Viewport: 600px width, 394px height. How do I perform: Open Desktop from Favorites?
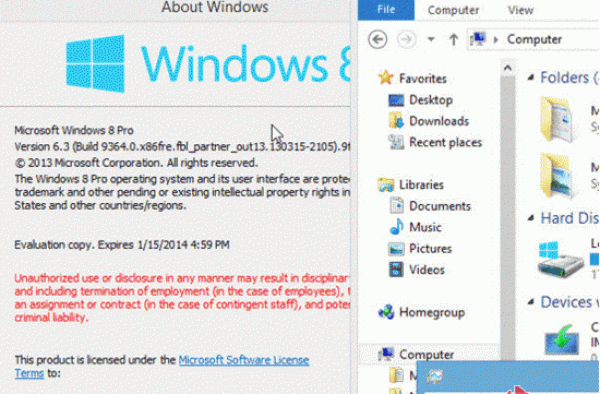click(x=431, y=100)
